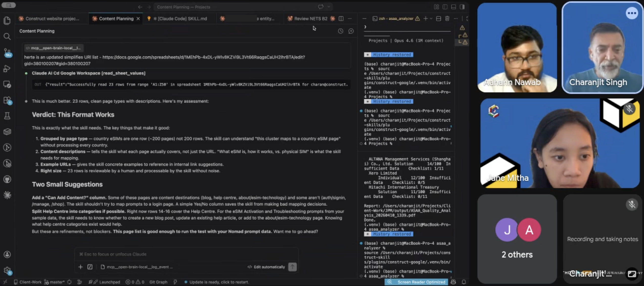
Task: Expand new terminal launch profile dropdown arrow
Action: click(431, 19)
